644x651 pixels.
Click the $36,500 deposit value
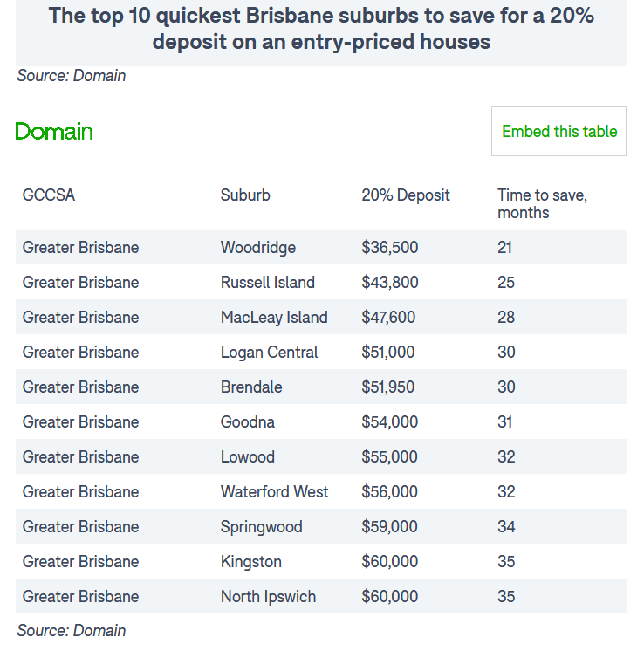tap(389, 248)
